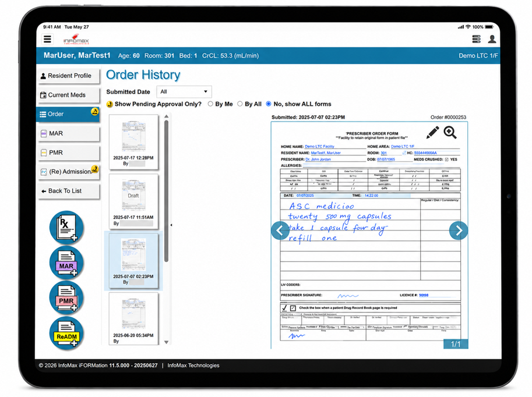Open MAR tab
Viewport: 532px width, 397px height.
69,133
